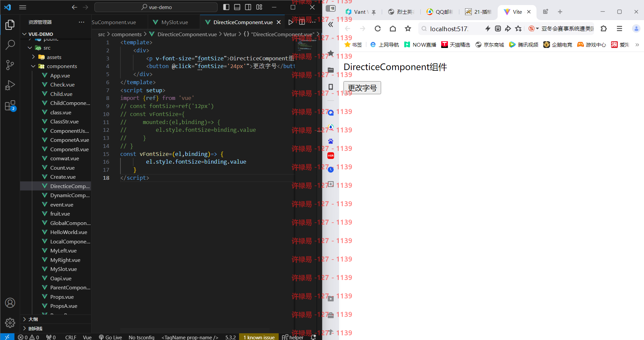Open the Search view in activity bar

coord(10,45)
